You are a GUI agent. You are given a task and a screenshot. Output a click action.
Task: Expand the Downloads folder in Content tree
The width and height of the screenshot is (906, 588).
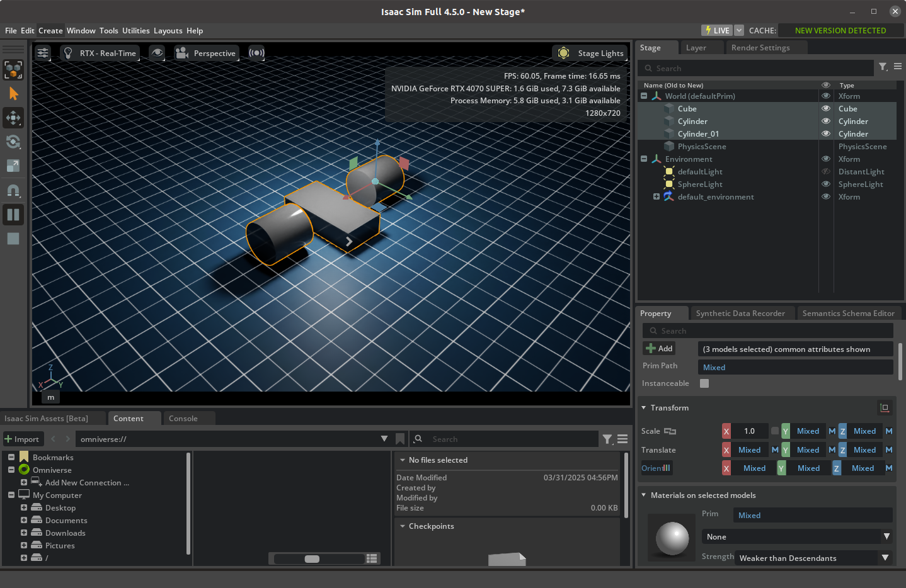click(24, 533)
